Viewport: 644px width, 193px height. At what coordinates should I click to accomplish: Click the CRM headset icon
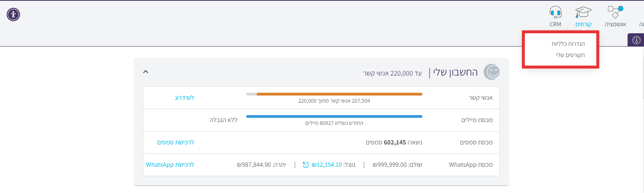555,12
